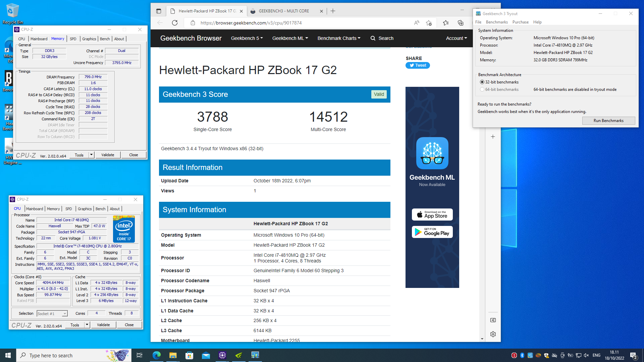Expand Geekbench ML dropdown menu
The width and height of the screenshot is (644, 362).
click(x=290, y=38)
